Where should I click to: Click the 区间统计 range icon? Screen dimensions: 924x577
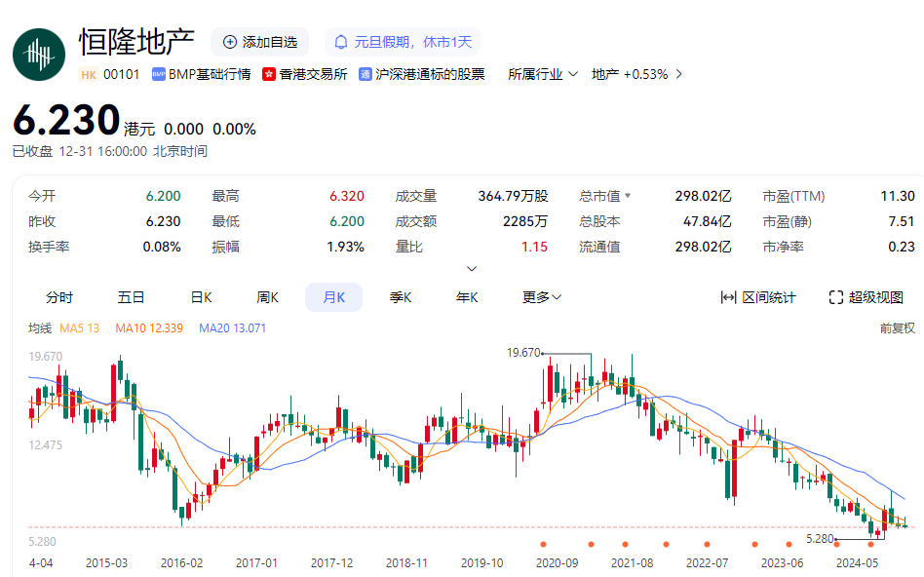click(x=728, y=297)
